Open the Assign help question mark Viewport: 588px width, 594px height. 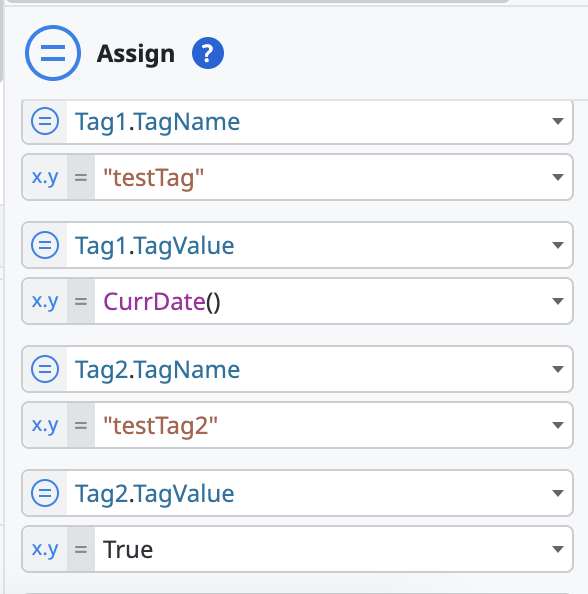coord(208,53)
